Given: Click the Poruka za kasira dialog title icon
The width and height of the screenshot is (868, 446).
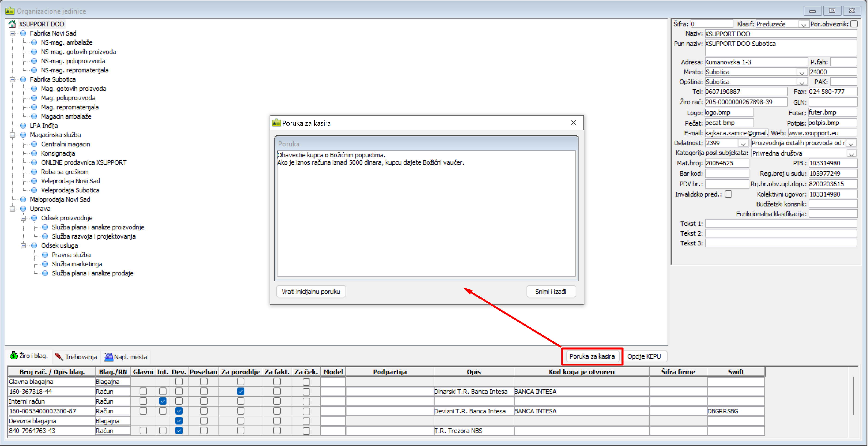Looking at the screenshot, I should click(276, 123).
